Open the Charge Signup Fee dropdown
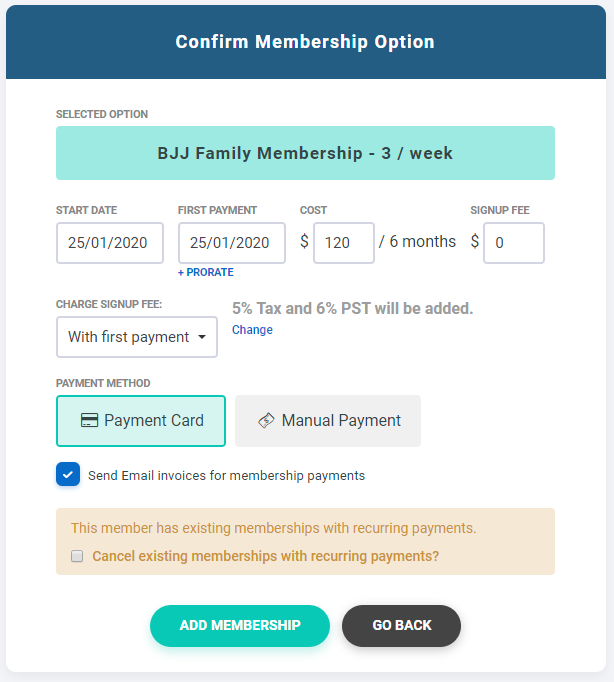Image resolution: width=614 pixels, height=682 pixels. pyautogui.click(x=136, y=337)
